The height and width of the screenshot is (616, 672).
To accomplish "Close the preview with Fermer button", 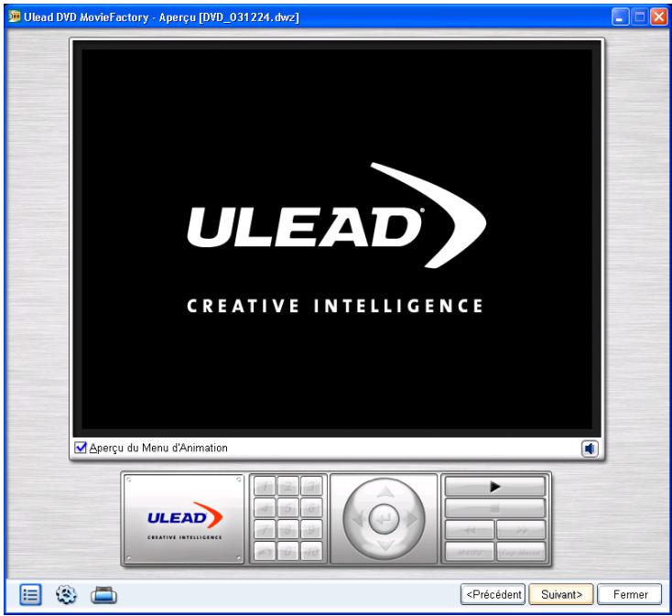I will 630,595.
